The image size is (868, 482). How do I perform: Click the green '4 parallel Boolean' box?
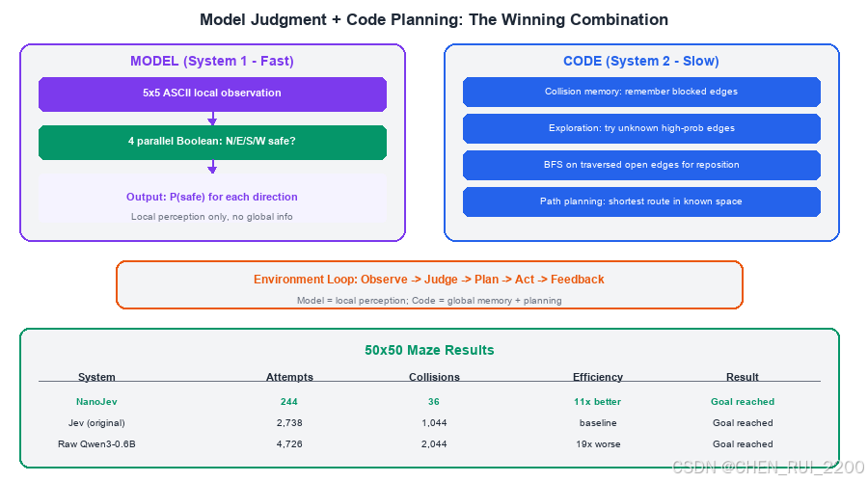tap(212, 143)
